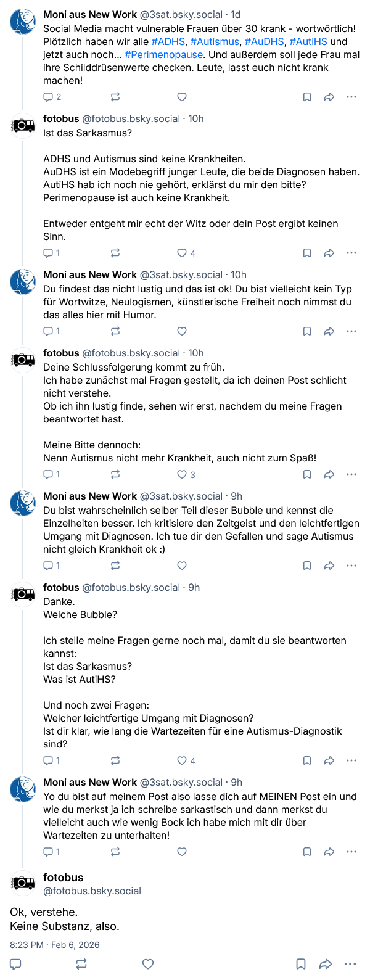370x980 pixels.
Task: Bookmark the final "Keine Substanz, also" post
Action: [301, 964]
